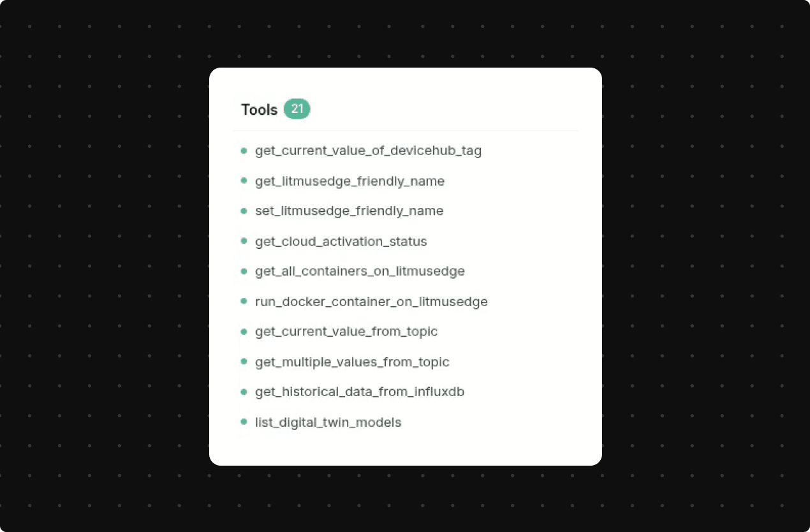Select the get_all_containers_on_litmusedge entry
The image size is (810, 532).
pyautogui.click(x=360, y=271)
